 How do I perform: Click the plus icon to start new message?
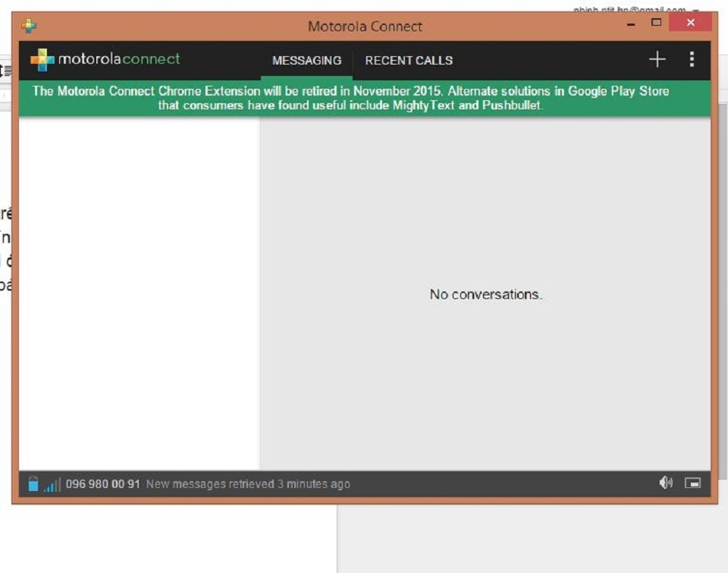point(657,59)
